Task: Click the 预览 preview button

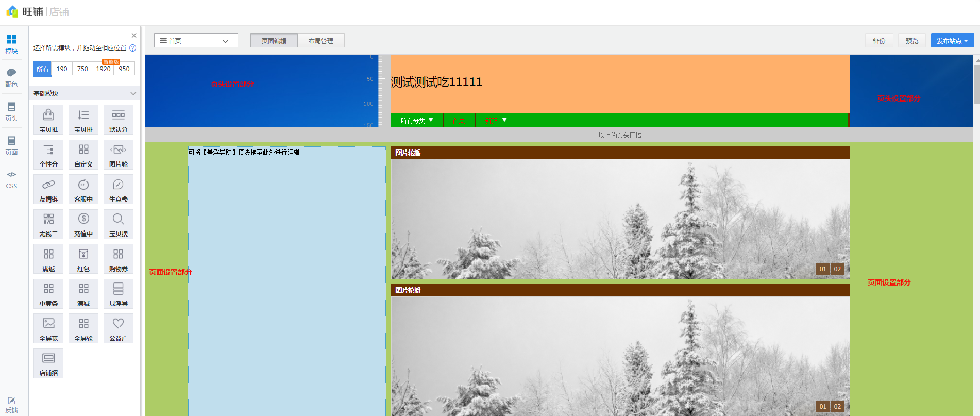Action: (912, 40)
